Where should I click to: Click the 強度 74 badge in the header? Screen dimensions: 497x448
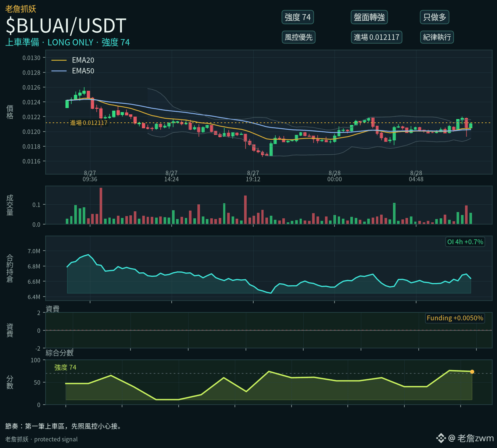297,17
